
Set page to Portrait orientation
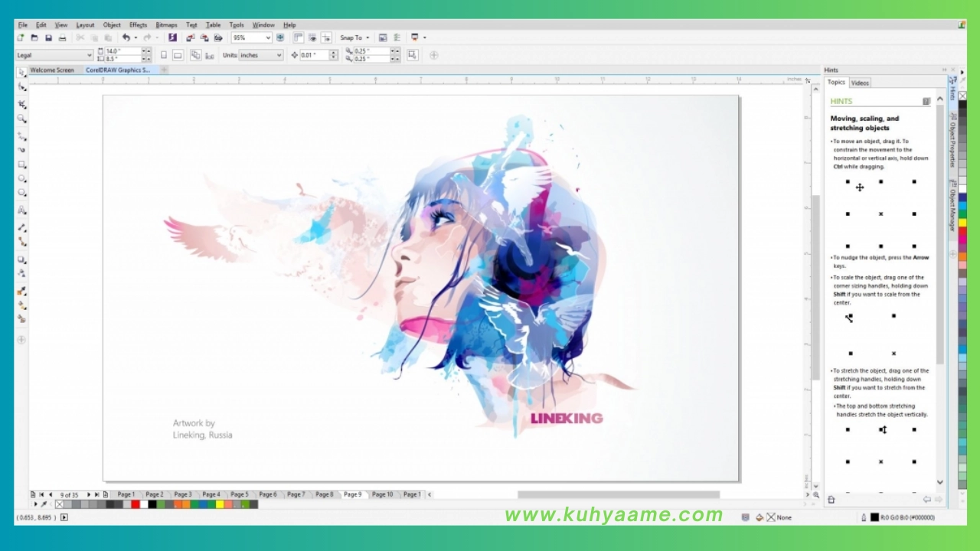click(x=164, y=55)
